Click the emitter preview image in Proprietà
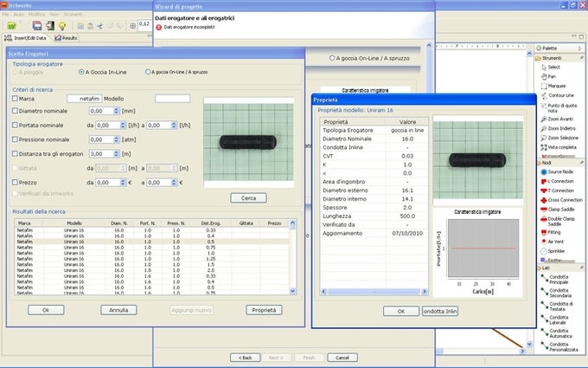The image size is (588, 368). [480, 159]
